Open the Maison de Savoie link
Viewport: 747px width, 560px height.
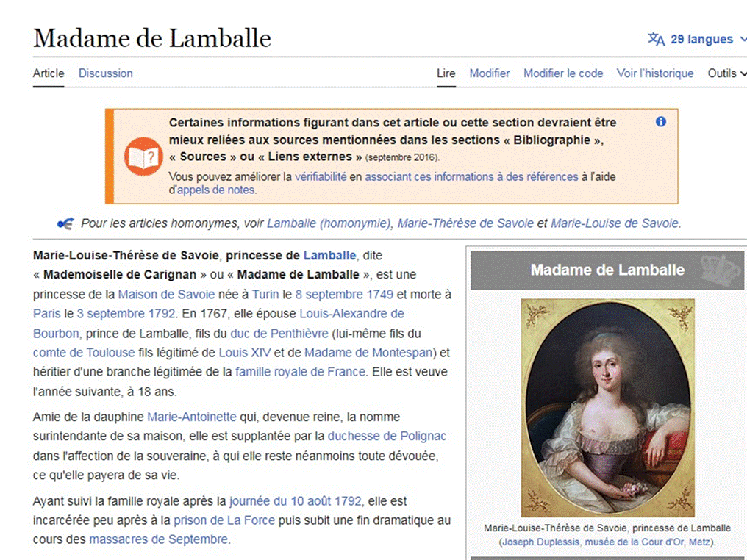pyautogui.click(x=166, y=294)
